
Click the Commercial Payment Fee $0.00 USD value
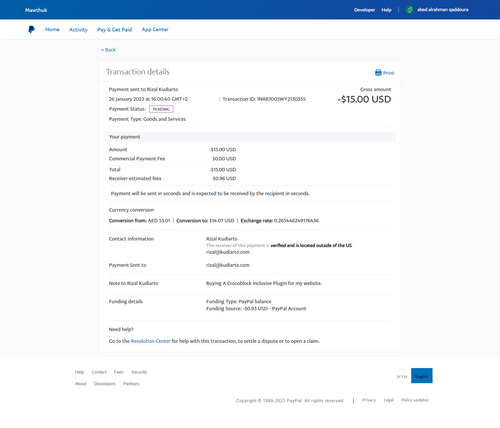coord(224,159)
